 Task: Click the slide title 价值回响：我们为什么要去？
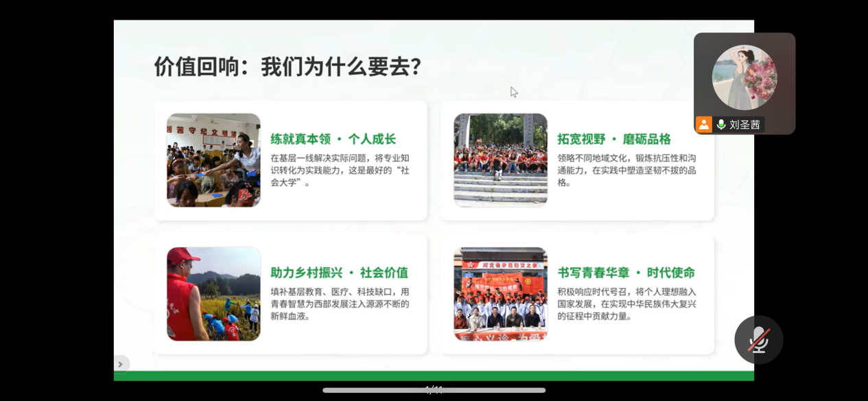(x=287, y=67)
